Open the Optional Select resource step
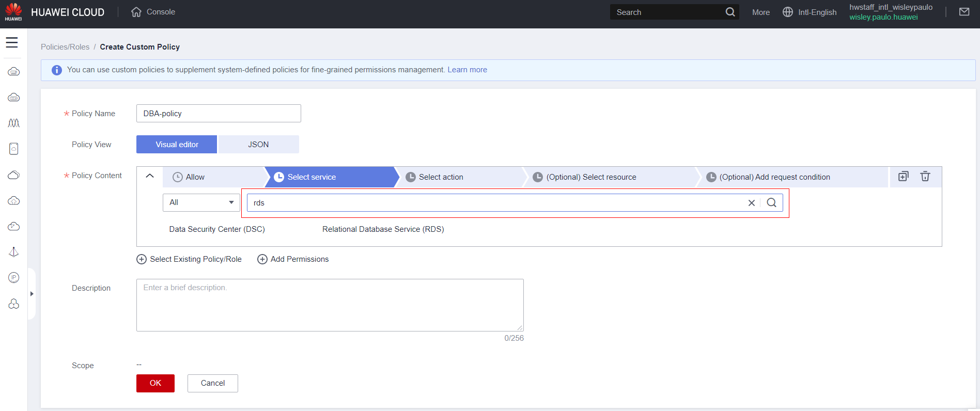Viewport: 980px width, 411px height. point(591,177)
